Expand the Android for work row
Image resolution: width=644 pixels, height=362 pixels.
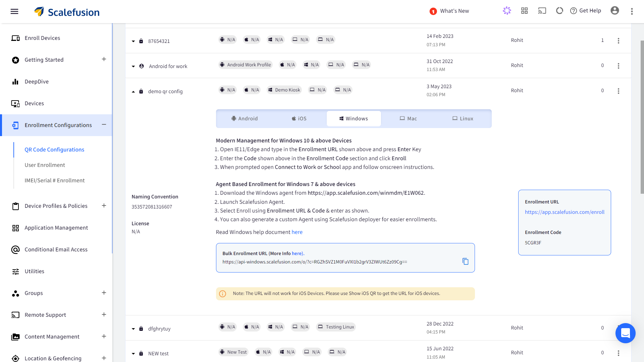point(133,66)
